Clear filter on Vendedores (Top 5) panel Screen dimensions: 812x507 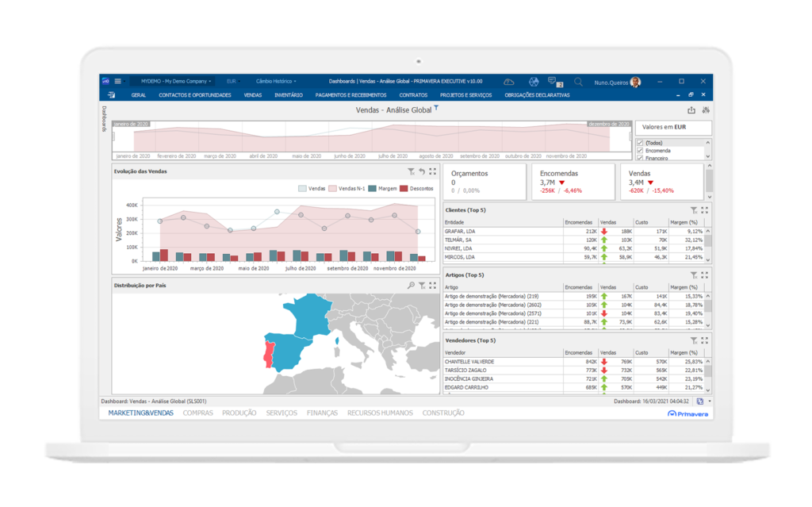[694, 340]
